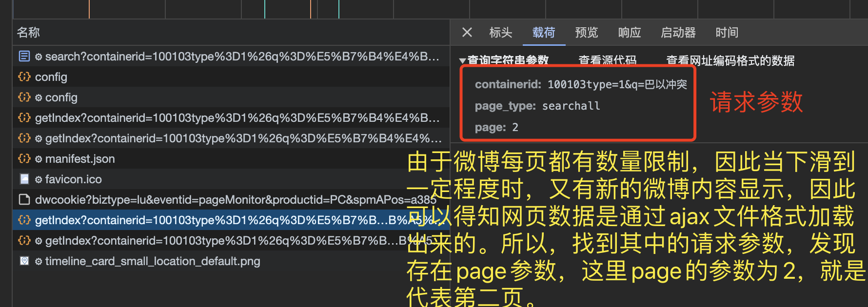Click the gear icon next to manifest.json
Screen dimensions: 868x307
pos(39,159)
